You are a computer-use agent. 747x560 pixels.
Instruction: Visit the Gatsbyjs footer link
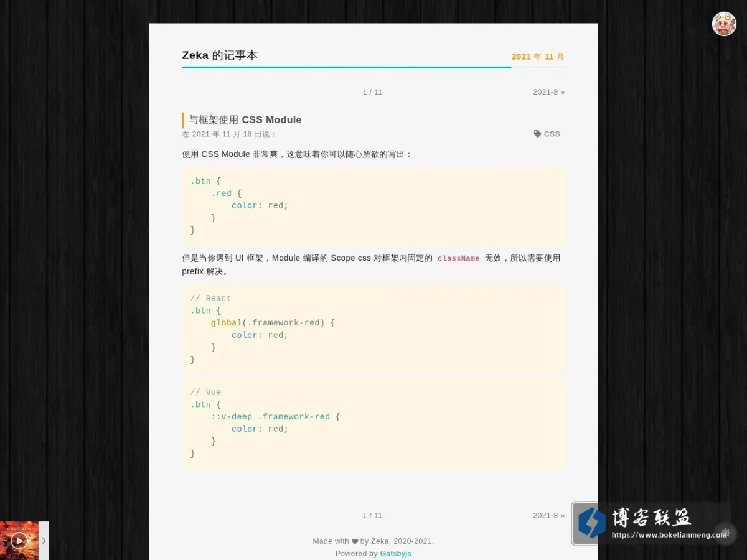pyautogui.click(x=395, y=553)
